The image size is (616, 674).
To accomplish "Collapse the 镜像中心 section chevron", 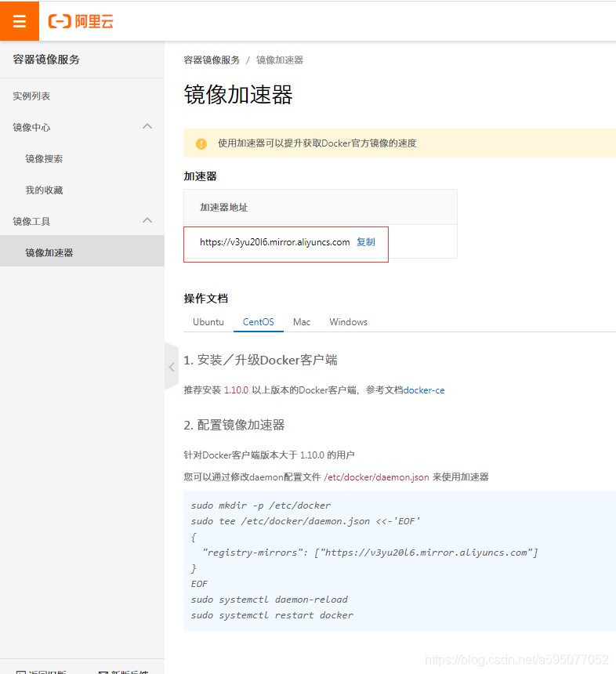I will (x=147, y=126).
